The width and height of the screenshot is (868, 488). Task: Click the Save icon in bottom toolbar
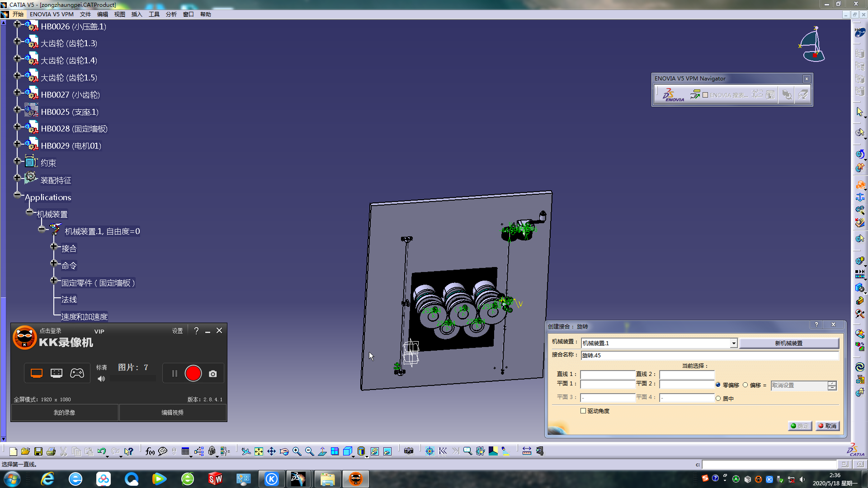pos(38,451)
